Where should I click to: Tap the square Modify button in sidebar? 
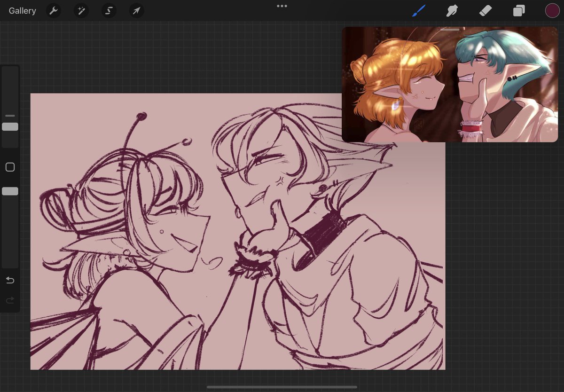coord(10,167)
